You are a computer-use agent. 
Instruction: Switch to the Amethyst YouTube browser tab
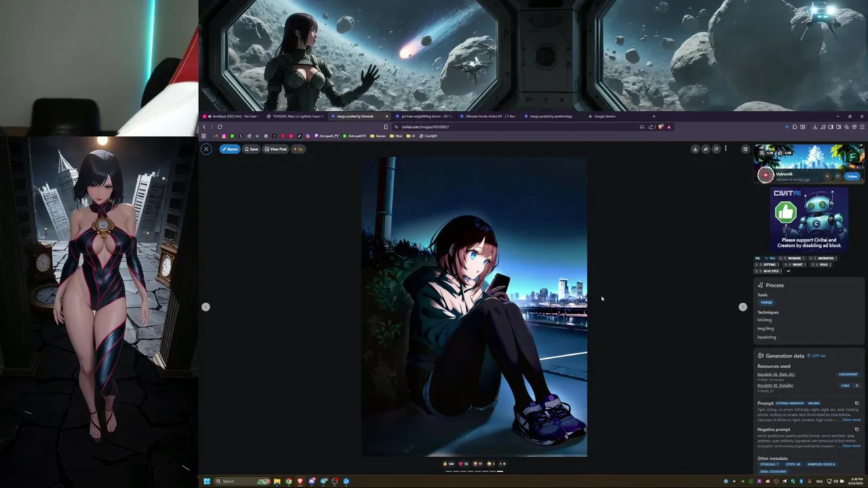pos(231,117)
